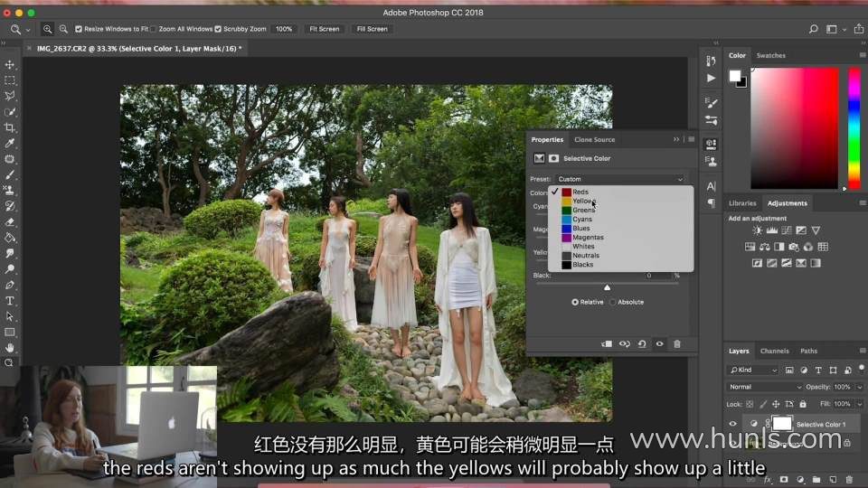The width and height of the screenshot is (868, 488).
Task: Enable Zoom All Windows checkbox
Action: tap(154, 29)
